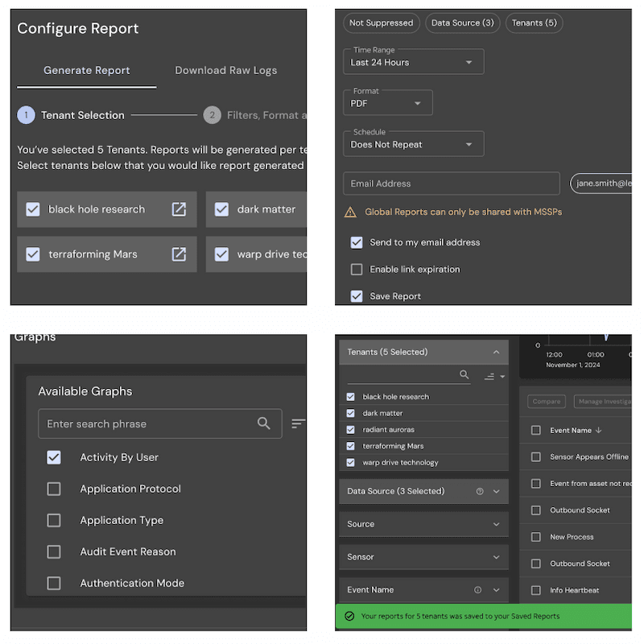
Task: Uncheck terraforming Mars in Configure Report
Action: coord(33,254)
